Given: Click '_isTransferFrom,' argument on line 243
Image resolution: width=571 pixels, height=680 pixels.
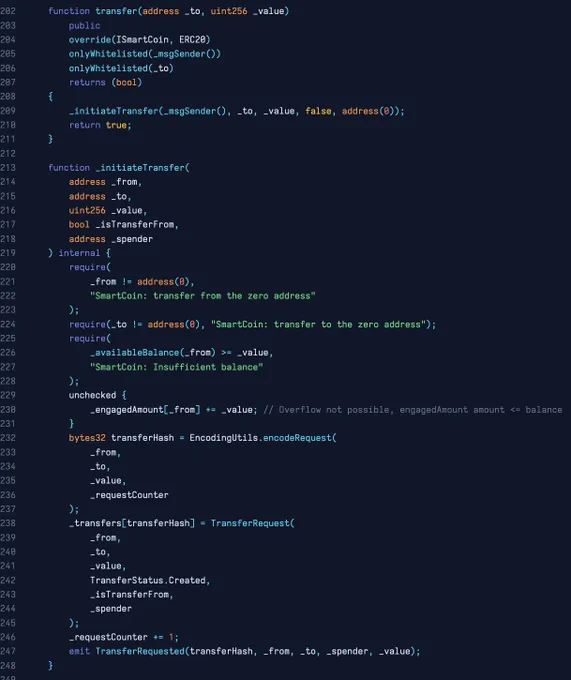Looking at the screenshot, I should click(132, 595).
